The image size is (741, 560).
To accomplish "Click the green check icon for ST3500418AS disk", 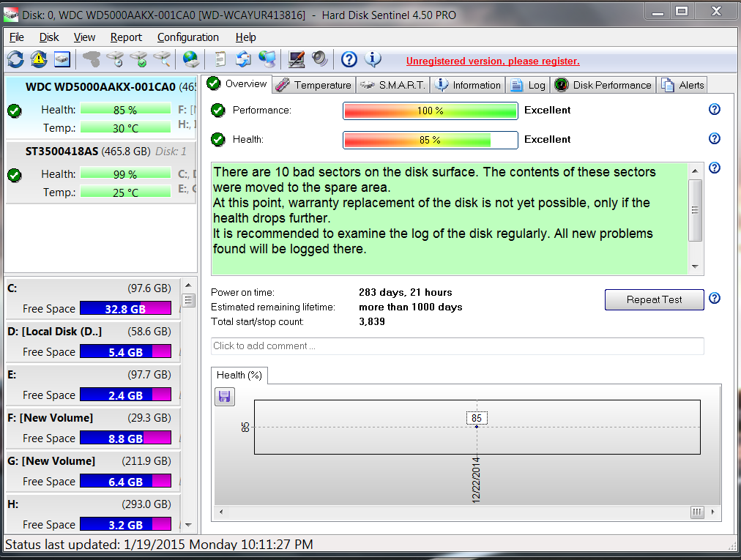I will coord(15,176).
